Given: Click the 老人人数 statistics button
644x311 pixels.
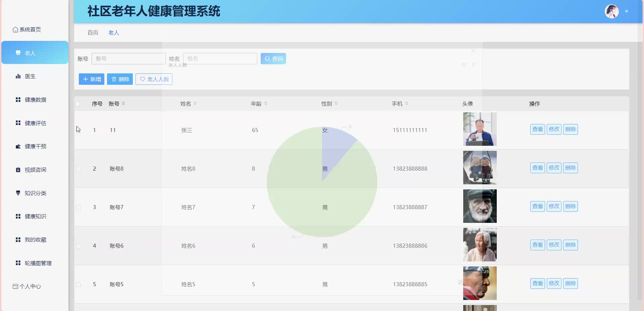Looking at the screenshot, I should click(x=154, y=79).
